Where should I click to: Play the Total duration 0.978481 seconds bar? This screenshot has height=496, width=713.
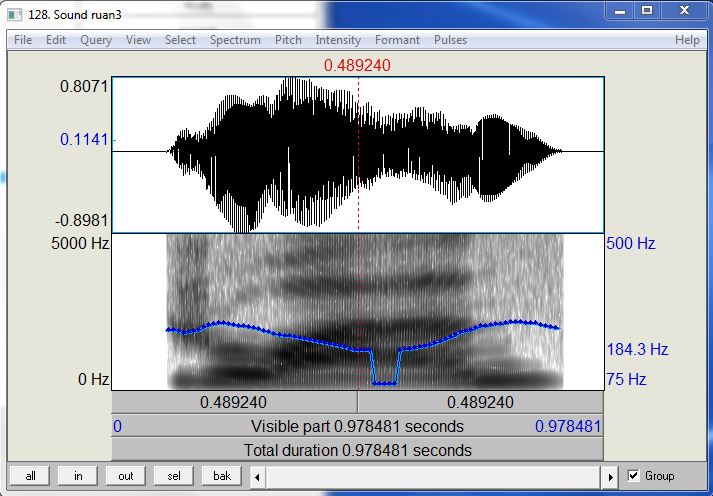tap(357, 451)
